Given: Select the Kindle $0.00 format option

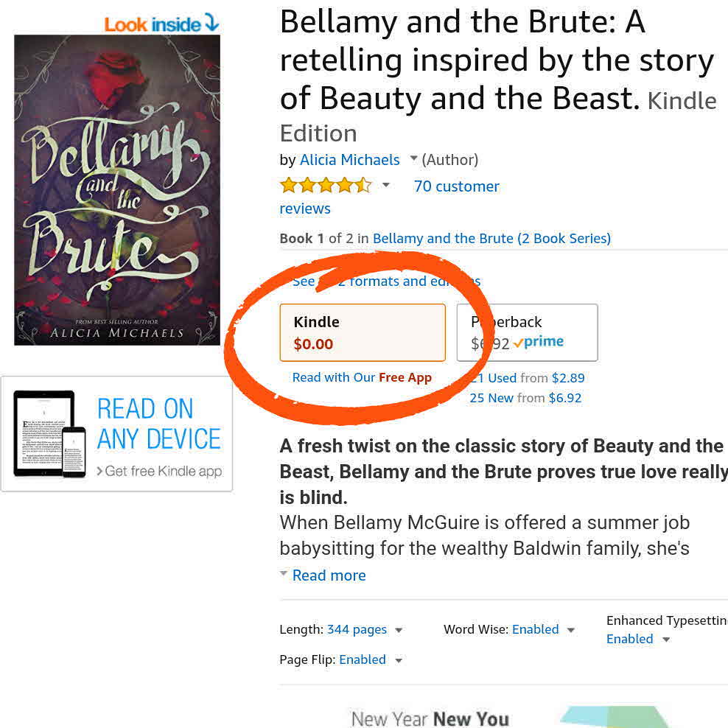Looking at the screenshot, I should [362, 332].
